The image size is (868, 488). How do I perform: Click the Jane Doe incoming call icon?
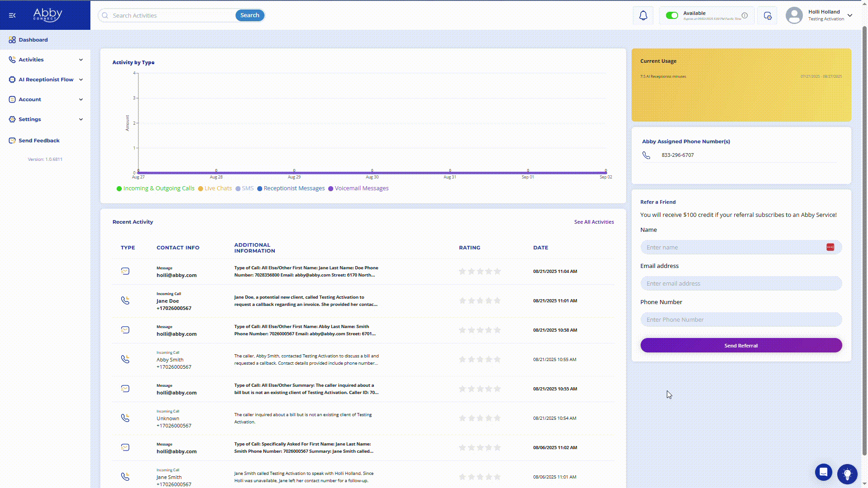coord(125,301)
